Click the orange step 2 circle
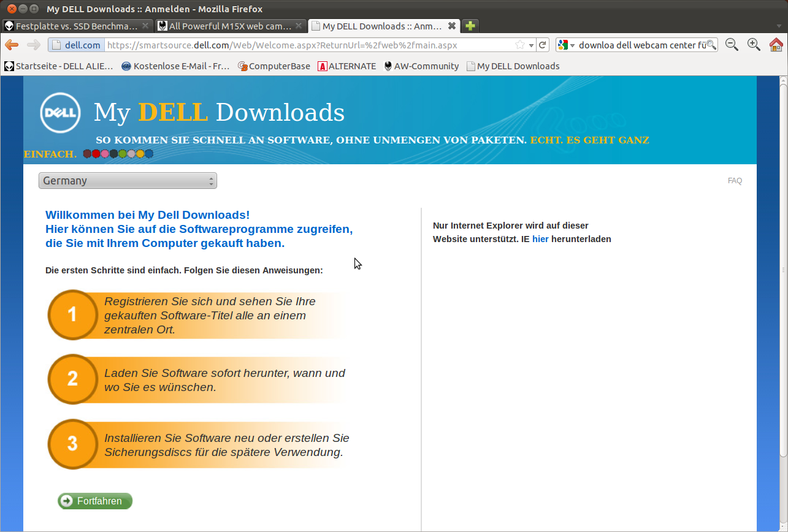Screen dimensions: 788x532 pyautogui.click(x=72, y=379)
